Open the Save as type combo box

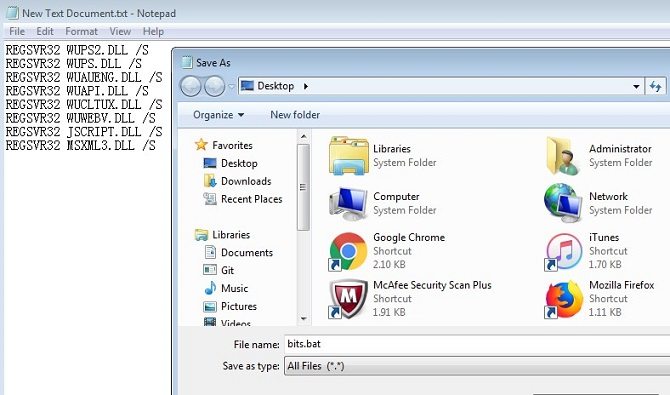click(x=477, y=366)
